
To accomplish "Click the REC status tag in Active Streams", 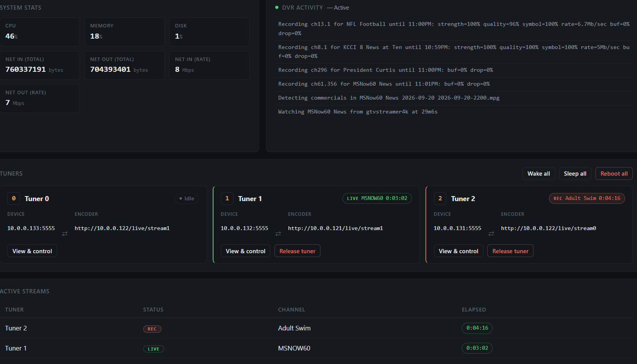I will pyautogui.click(x=152, y=329).
